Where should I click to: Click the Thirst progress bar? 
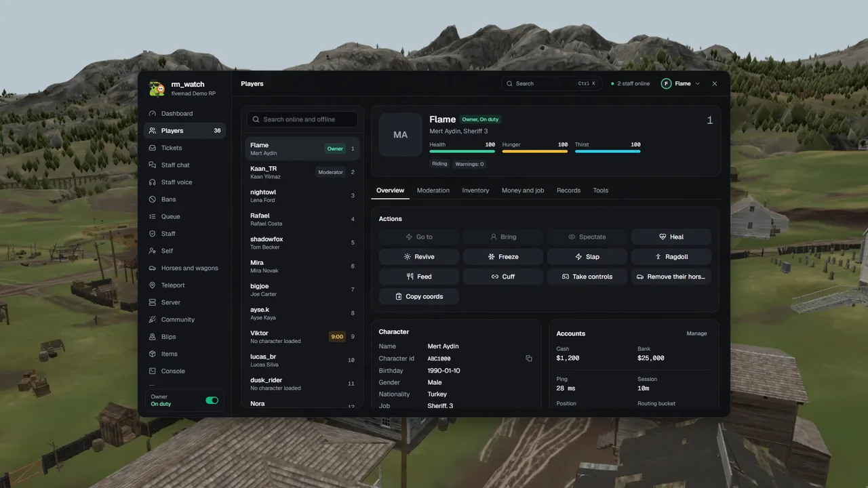[608, 151]
